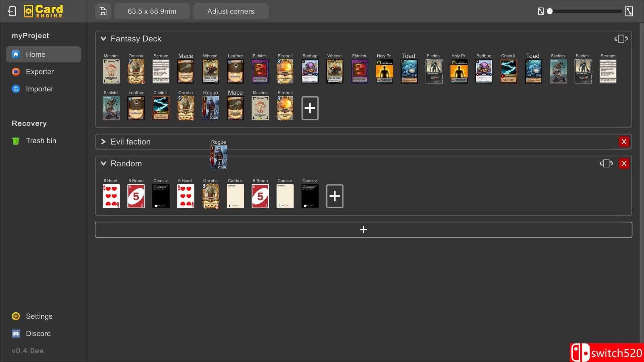The image size is (644, 362).
Task: Click the flip cards icon in Fantasy Deck
Action: (621, 39)
